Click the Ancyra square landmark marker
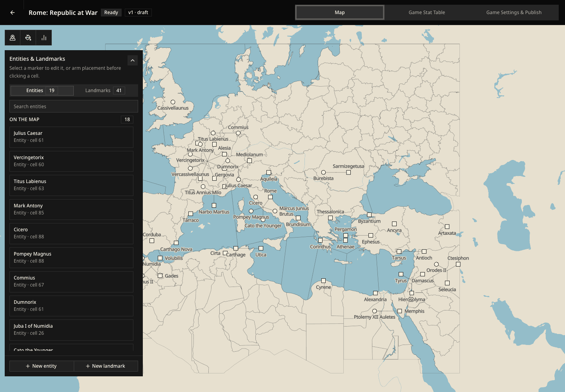The image size is (565, 392). tap(394, 224)
